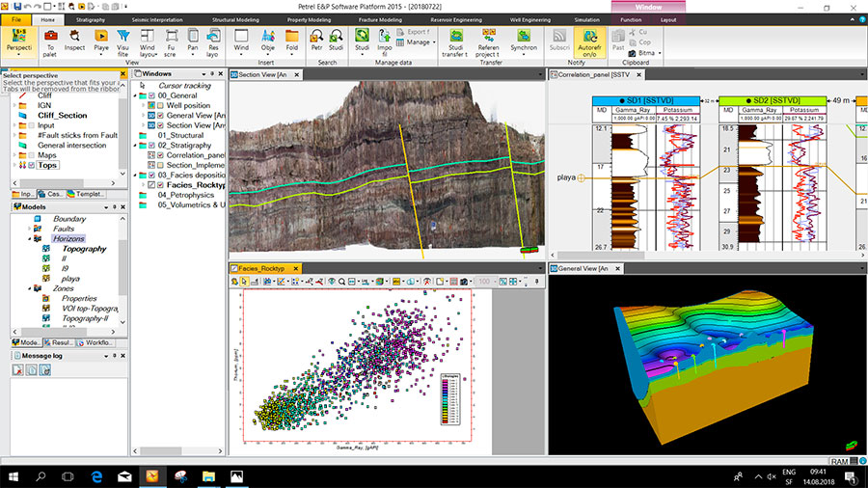Image resolution: width=868 pixels, height=488 pixels.
Task: Select the playa horizon in Models
Action: 70,279
